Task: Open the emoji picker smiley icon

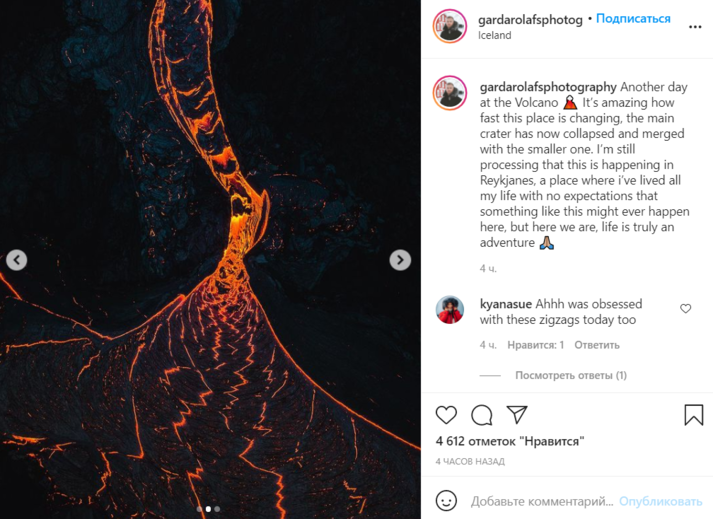Action: tap(446, 501)
